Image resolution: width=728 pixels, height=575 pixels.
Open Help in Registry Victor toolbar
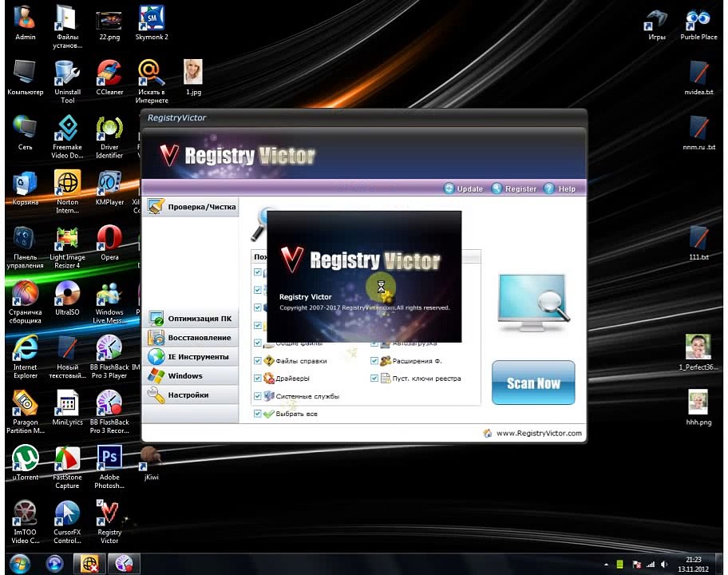[560, 188]
